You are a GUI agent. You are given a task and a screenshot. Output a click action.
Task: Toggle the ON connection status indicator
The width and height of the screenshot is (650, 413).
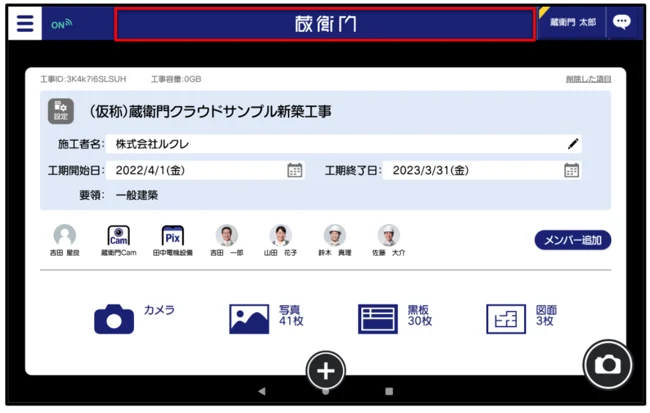coord(61,24)
